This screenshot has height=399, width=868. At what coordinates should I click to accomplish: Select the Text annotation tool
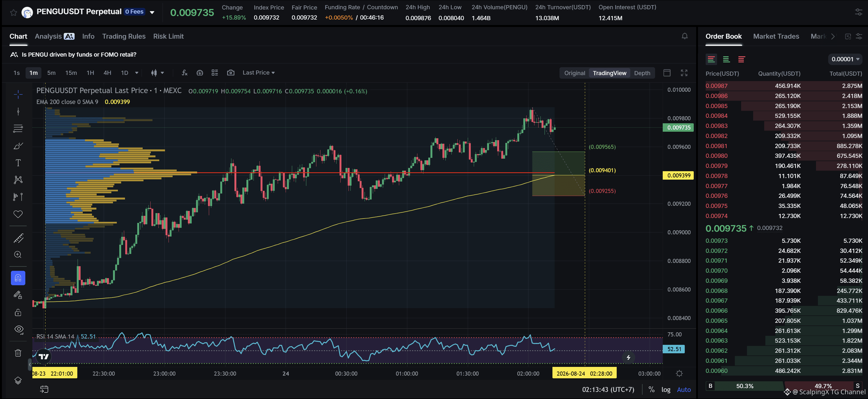18,163
